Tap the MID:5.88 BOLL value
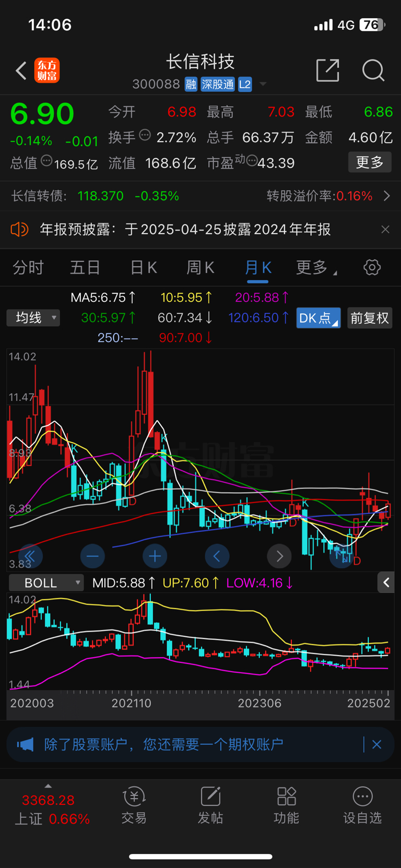 click(x=124, y=582)
